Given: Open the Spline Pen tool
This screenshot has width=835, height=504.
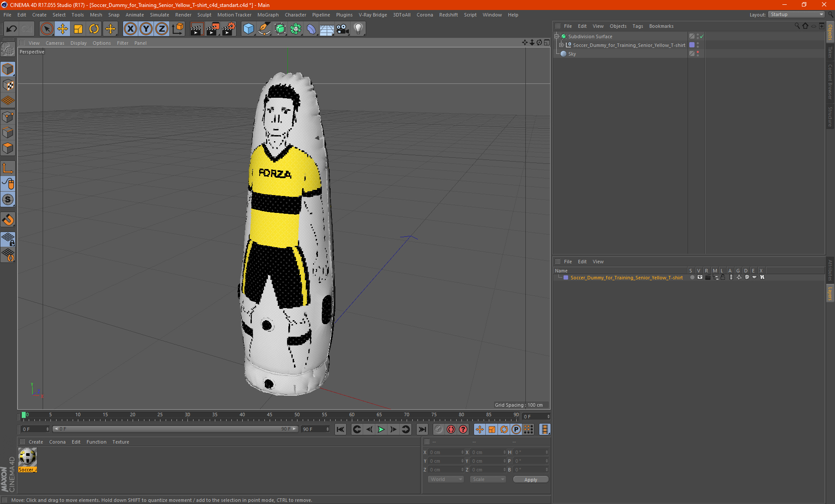Looking at the screenshot, I should pyautogui.click(x=264, y=29).
